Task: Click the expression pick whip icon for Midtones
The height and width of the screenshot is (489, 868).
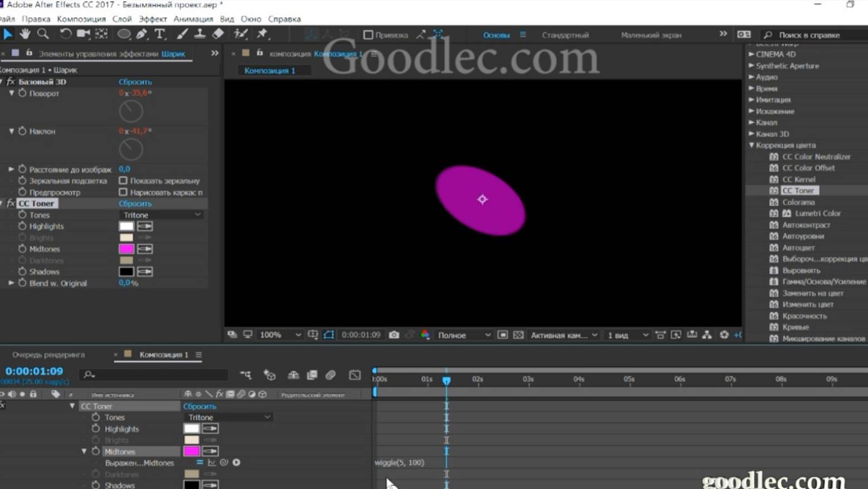Action: [224, 462]
